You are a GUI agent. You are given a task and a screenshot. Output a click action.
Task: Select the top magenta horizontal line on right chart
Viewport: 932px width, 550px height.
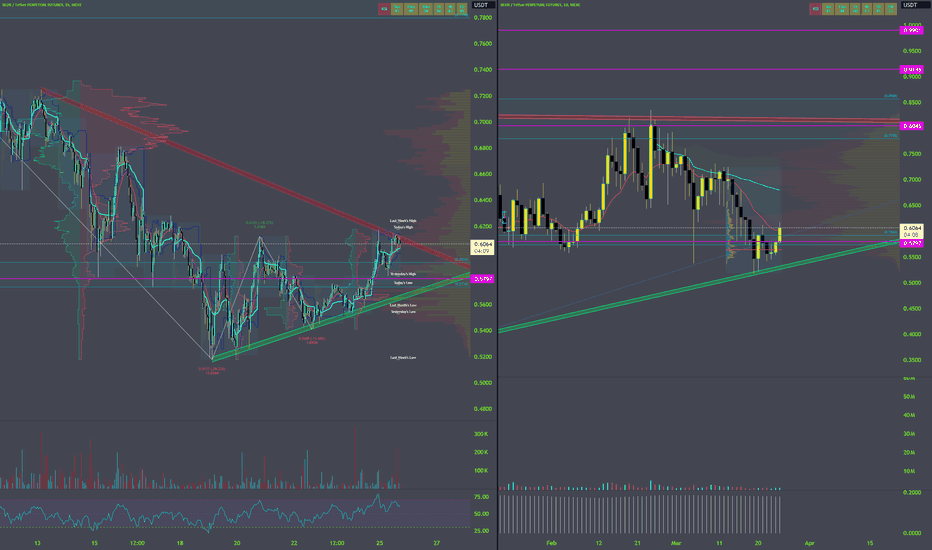(x=699, y=30)
